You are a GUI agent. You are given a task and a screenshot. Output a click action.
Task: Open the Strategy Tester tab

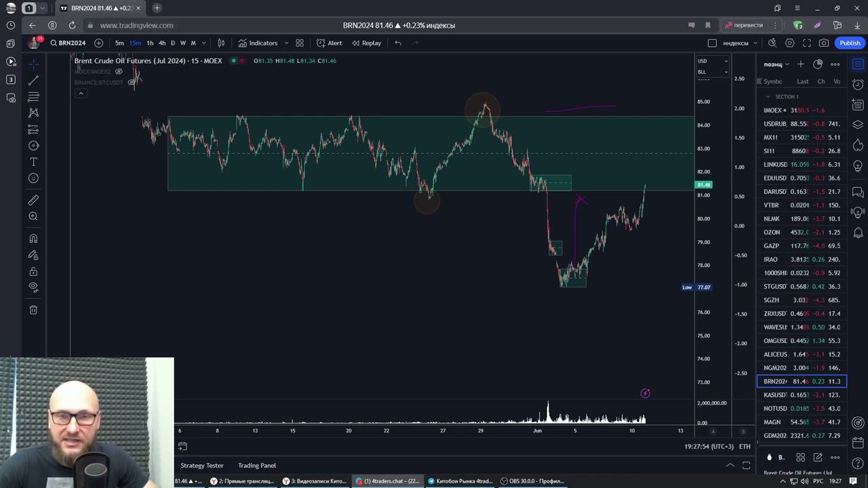tap(202, 466)
